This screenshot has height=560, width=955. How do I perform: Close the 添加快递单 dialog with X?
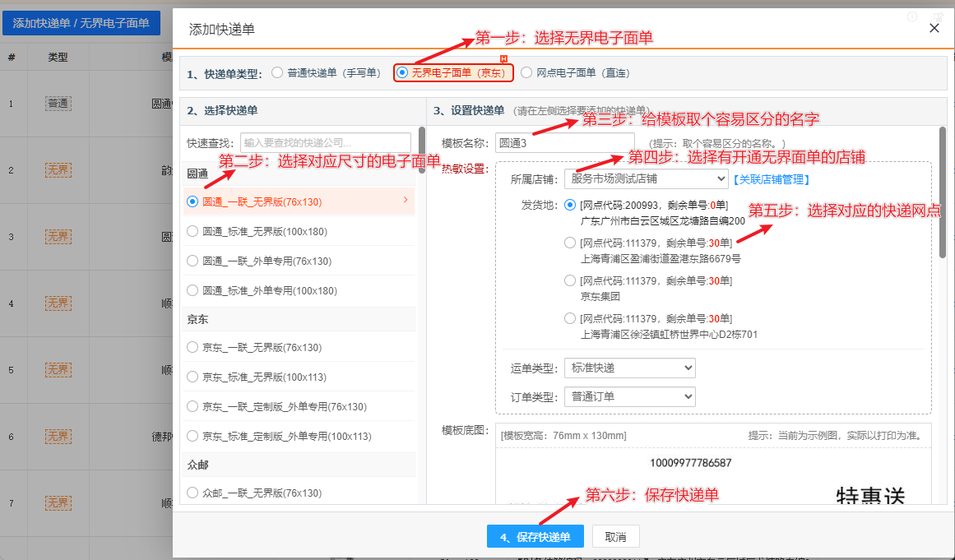click(934, 29)
